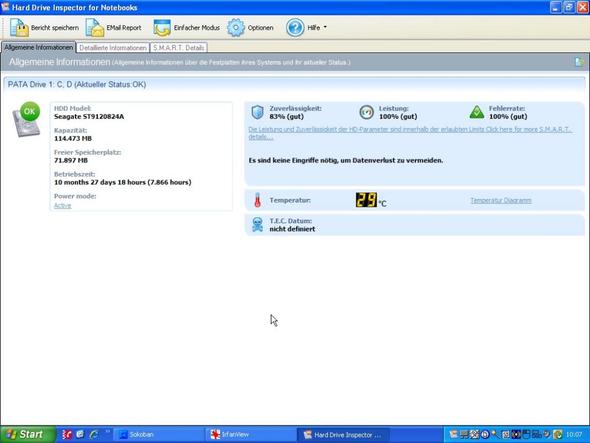Switch to the Sokoban taskbar window
The height and width of the screenshot is (443, 590).
tap(159, 435)
